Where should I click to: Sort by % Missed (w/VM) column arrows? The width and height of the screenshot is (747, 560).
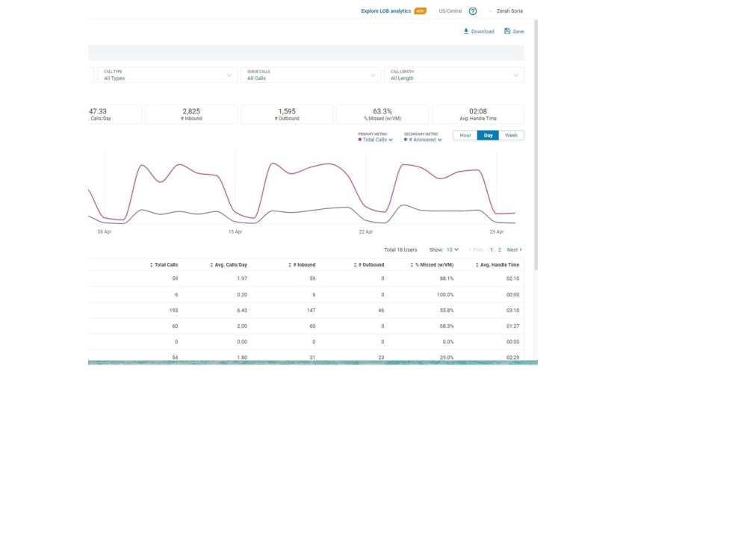tap(412, 265)
